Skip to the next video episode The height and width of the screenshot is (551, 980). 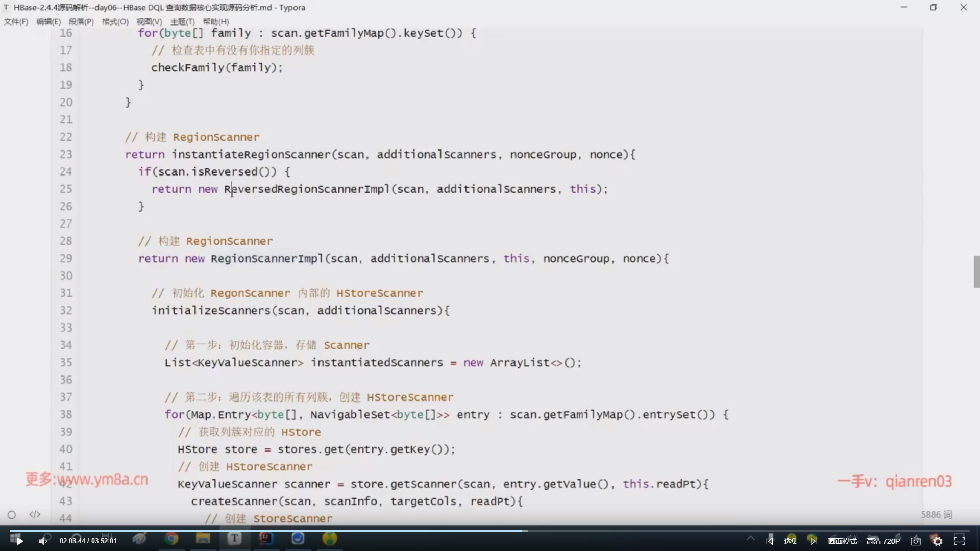[813, 541]
